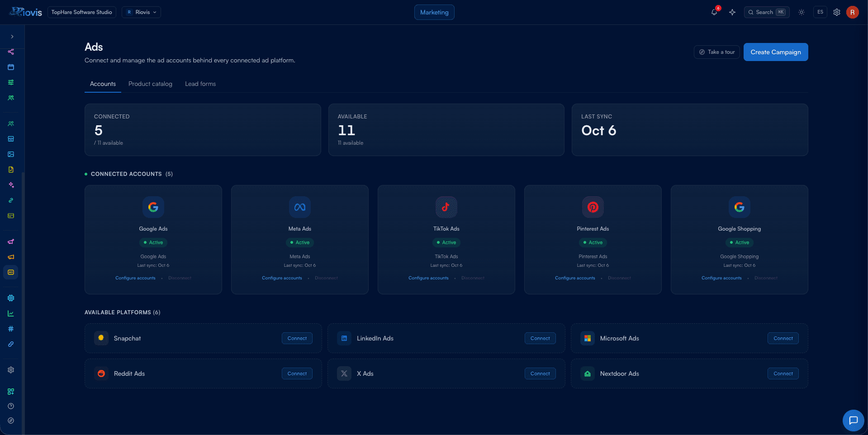868x435 pixels.
Task: Open the orange megaphone sidebar icon
Action: (x=11, y=257)
